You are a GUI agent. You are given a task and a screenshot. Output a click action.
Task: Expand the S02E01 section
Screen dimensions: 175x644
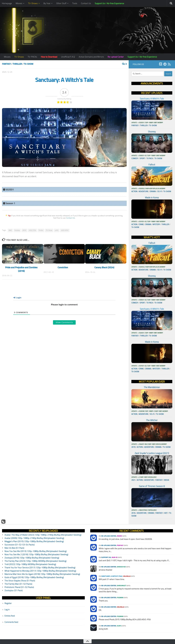[x=64, y=190]
